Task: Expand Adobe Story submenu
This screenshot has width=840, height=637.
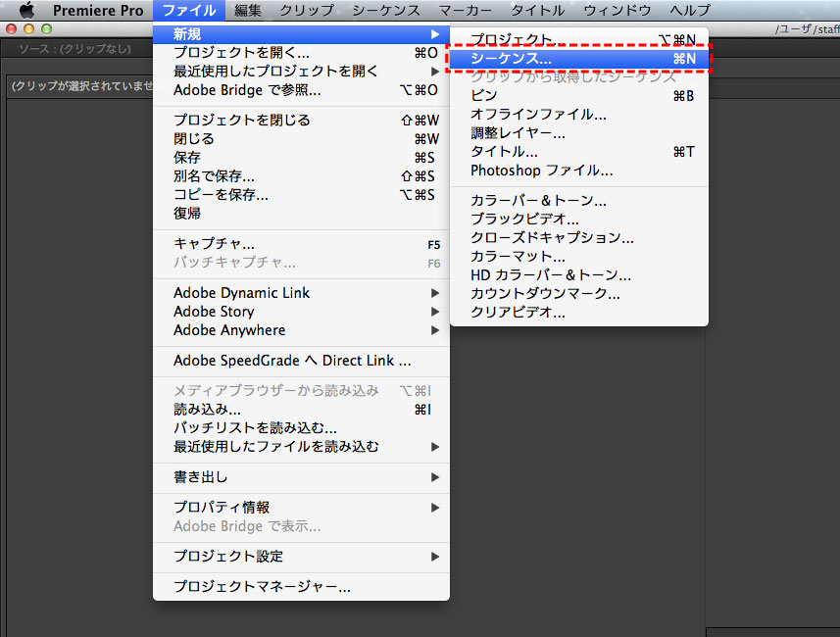Action: (301, 312)
